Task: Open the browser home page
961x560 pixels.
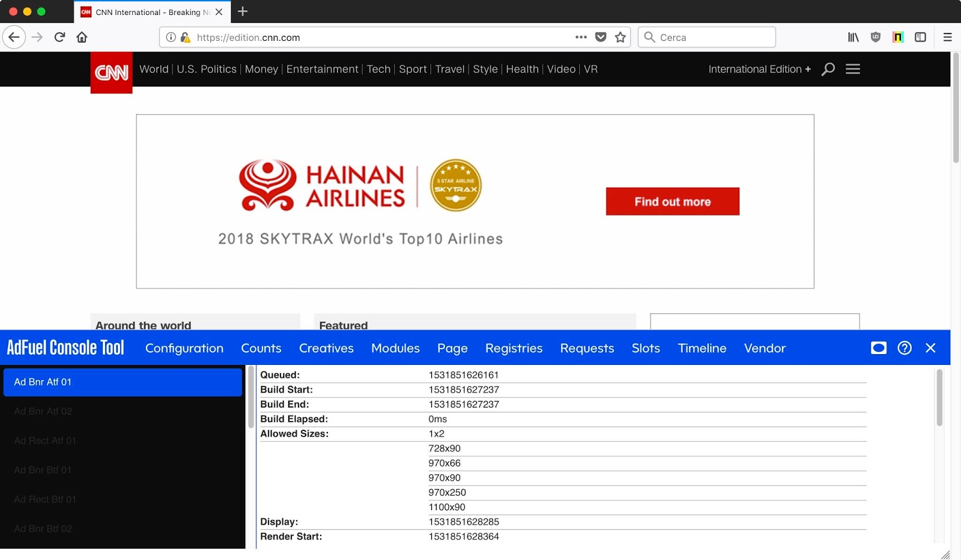Action: pos(82,37)
